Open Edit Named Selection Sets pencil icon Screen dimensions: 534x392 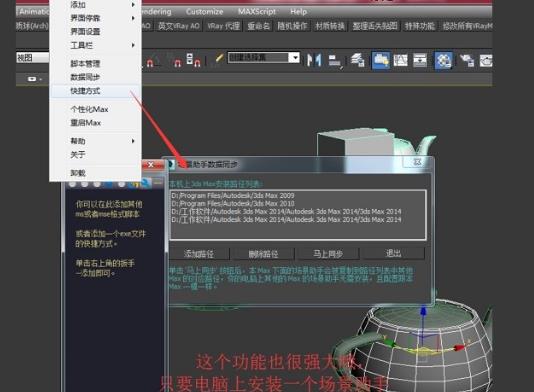(x=219, y=58)
